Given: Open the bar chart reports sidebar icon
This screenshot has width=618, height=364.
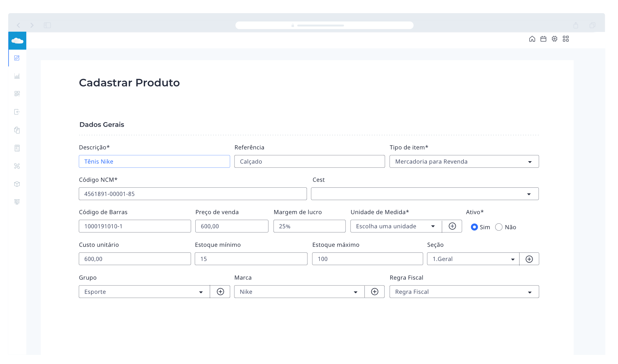Looking at the screenshot, I should (x=17, y=76).
